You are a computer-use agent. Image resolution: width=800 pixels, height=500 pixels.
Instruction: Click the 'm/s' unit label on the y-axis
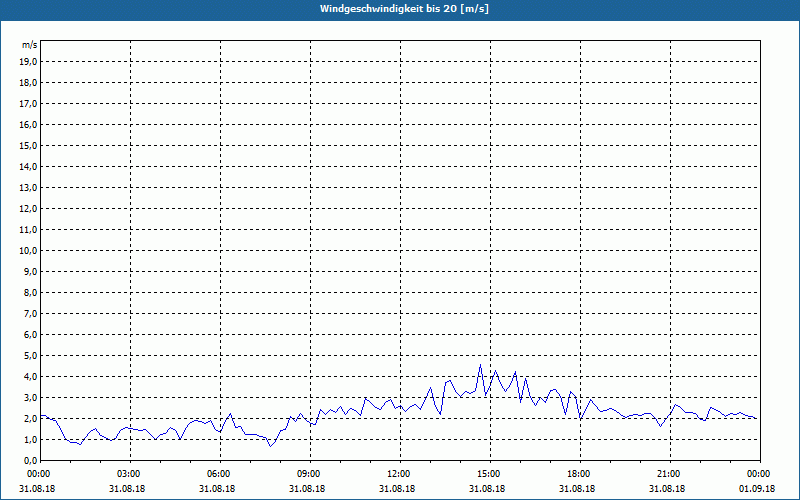(30, 45)
